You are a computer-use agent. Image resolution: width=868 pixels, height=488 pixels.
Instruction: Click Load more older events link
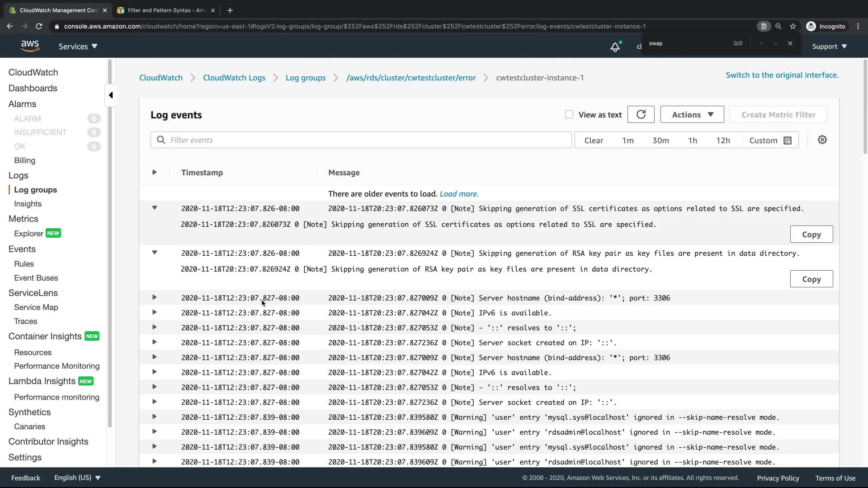point(459,194)
